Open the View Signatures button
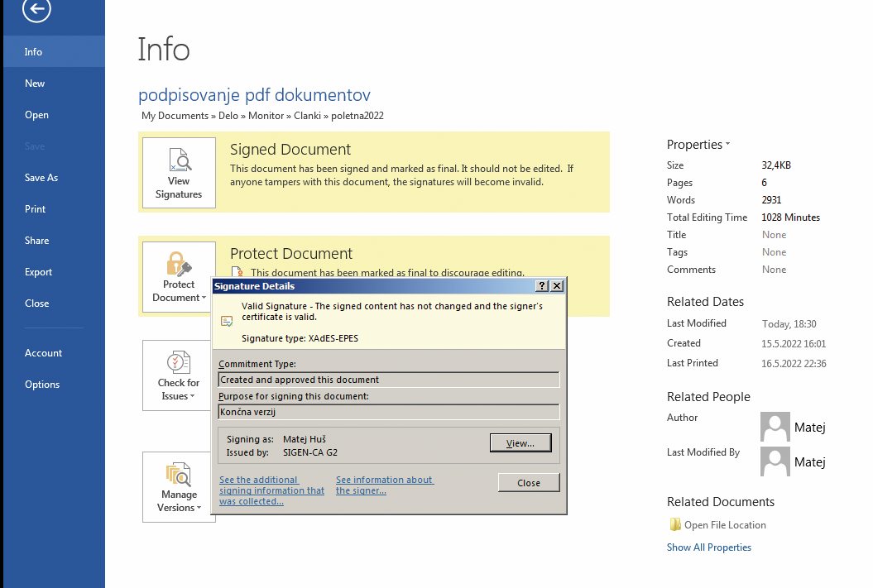This screenshot has height=588, width=873. click(179, 173)
